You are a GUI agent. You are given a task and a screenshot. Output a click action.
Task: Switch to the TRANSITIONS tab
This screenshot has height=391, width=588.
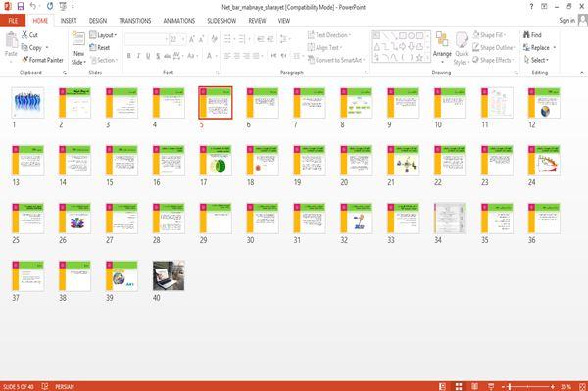[135, 21]
